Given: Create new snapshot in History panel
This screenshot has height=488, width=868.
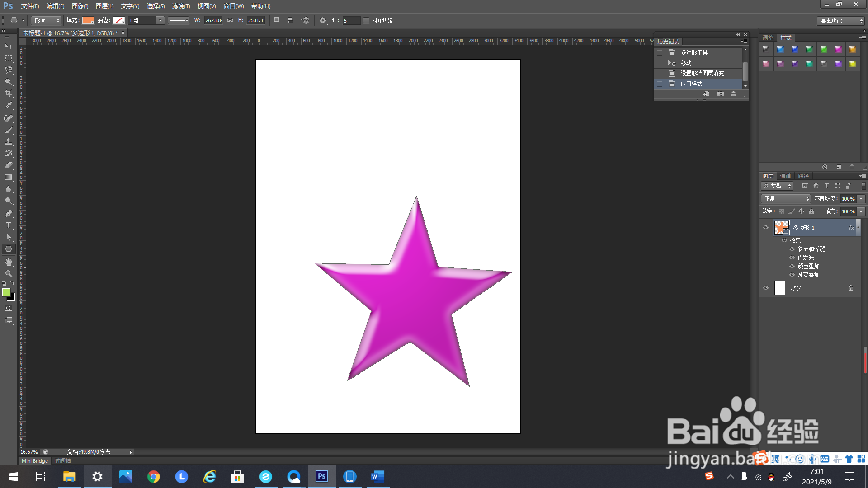Looking at the screenshot, I should point(721,94).
